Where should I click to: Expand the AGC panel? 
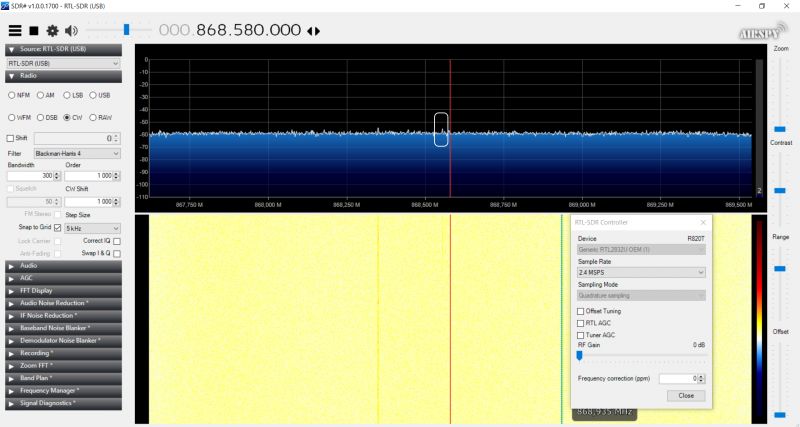coord(63,279)
